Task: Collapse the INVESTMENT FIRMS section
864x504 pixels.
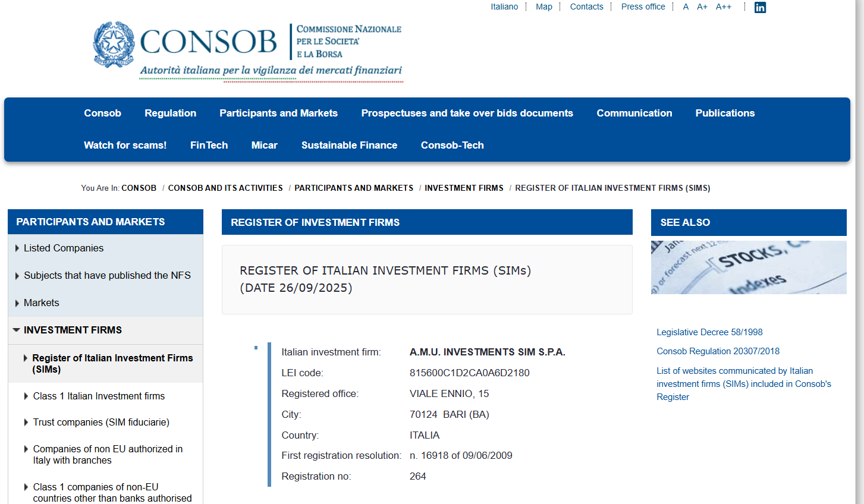Action: tap(73, 330)
